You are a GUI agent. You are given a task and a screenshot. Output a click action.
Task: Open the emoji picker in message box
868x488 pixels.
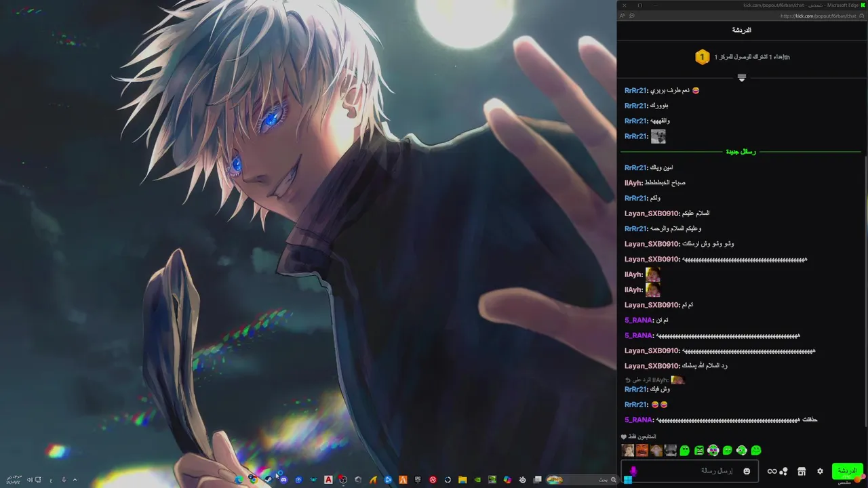click(x=747, y=471)
